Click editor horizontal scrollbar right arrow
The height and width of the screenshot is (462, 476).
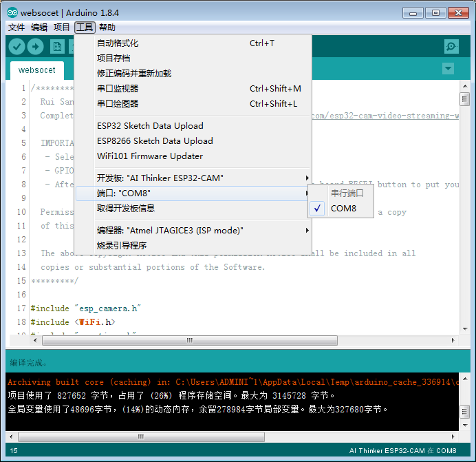pyautogui.click(x=453, y=340)
